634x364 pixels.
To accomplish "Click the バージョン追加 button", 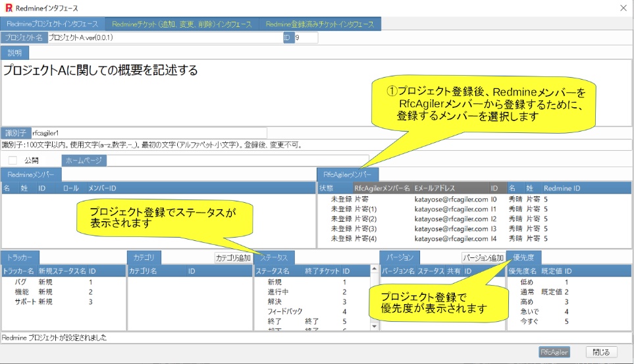I will 483,257.
